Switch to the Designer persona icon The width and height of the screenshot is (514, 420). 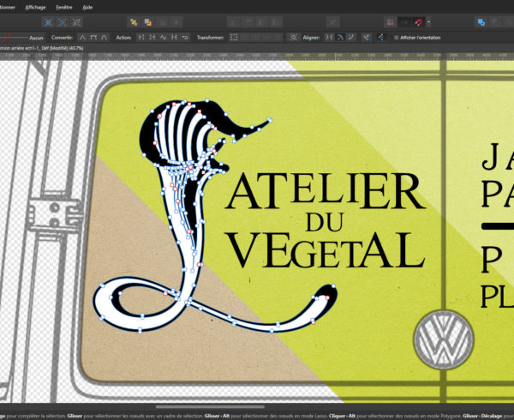coord(48,22)
